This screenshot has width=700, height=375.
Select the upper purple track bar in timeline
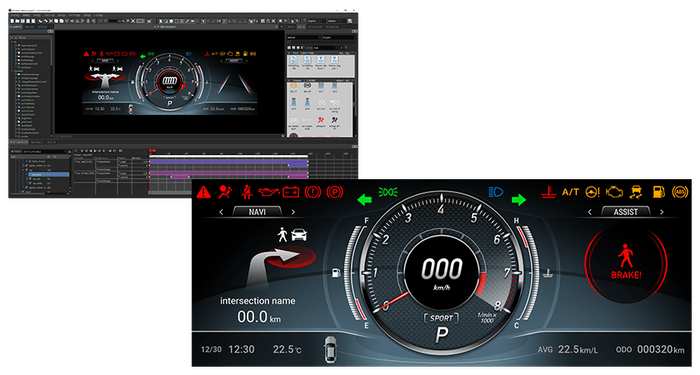click(229, 161)
